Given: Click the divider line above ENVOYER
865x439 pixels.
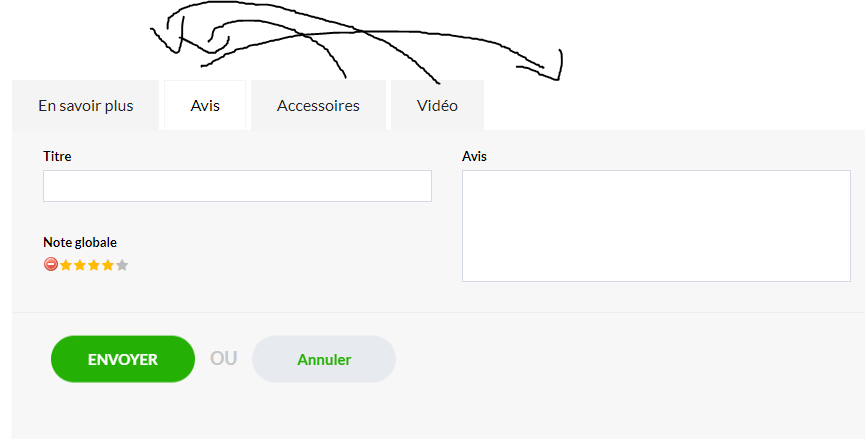Looking at the screenshot, I should click(x=439, y=313).
